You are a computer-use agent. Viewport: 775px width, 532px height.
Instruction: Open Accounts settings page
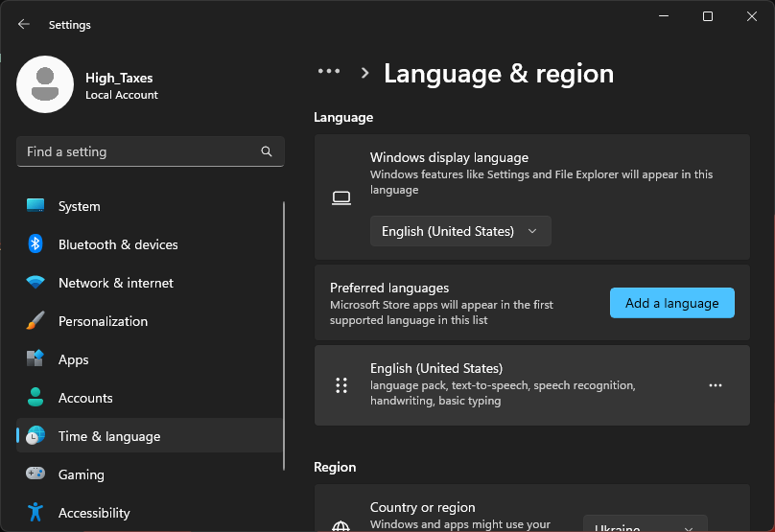(x=85, y=398)
